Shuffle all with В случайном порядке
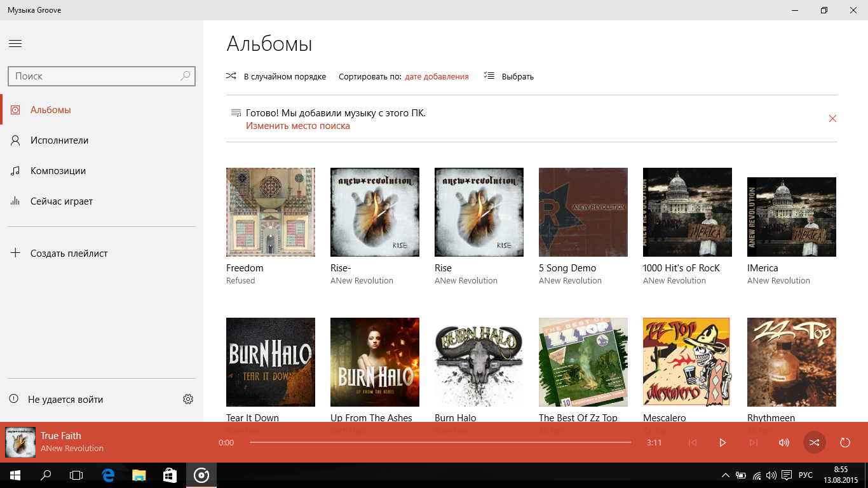Screen dimensions: 868x488 pyautogui.click(x=276, y=76)
